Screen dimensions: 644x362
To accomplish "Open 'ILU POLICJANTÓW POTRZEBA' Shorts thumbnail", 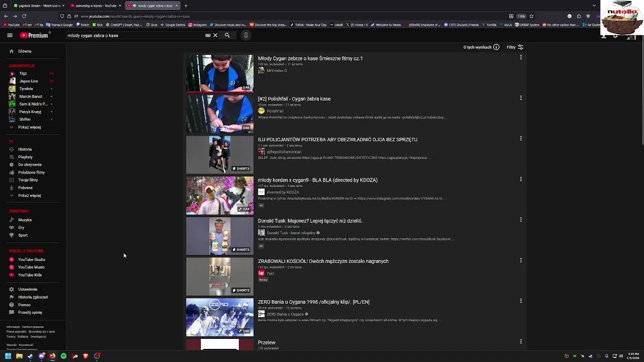I will pos(220,154).
